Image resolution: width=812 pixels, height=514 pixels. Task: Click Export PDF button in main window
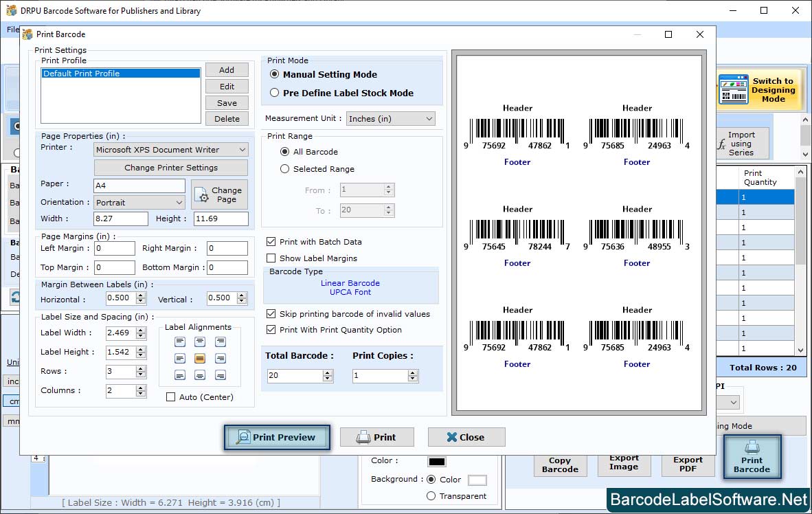click(688, 465)
